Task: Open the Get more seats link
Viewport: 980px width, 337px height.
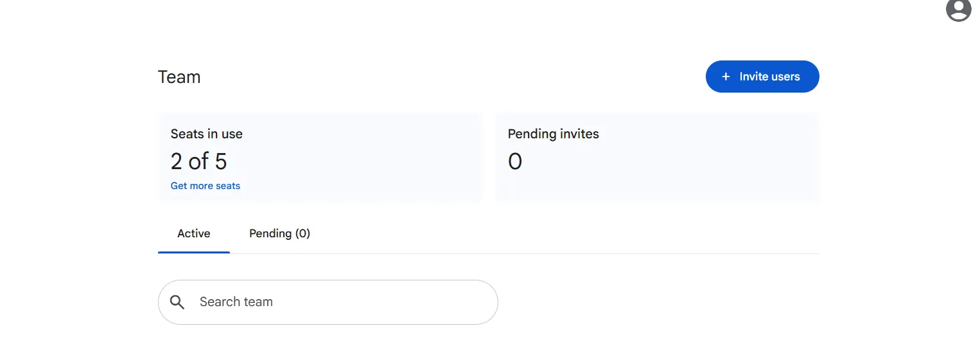Action: click(206, 186)
